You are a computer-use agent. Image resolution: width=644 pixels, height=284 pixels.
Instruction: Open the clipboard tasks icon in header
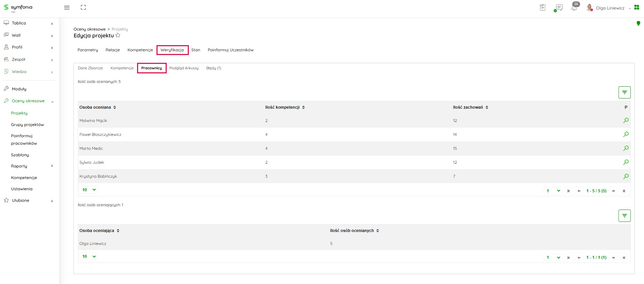[543, 7]
